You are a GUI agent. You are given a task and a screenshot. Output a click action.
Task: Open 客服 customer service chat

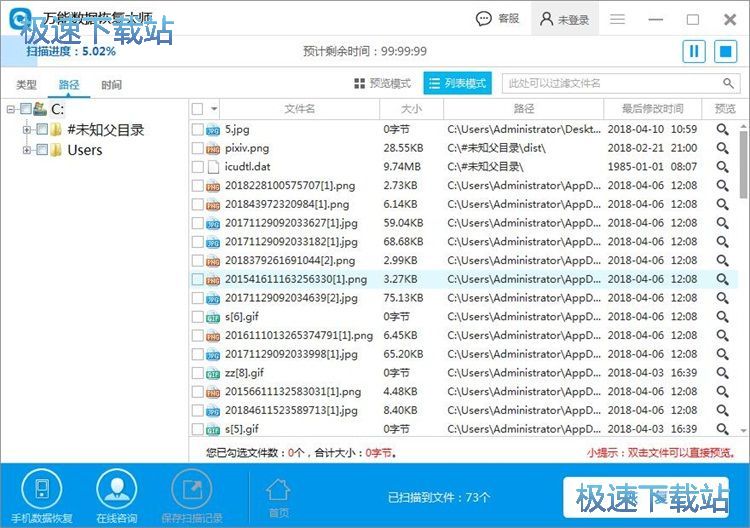click(x=498, y=19)
